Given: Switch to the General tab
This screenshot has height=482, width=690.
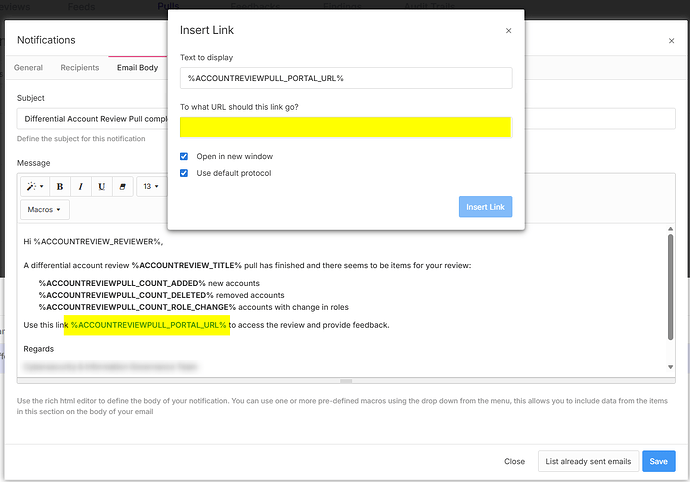Looking at the screenshot, I should [x=28, y=68].
